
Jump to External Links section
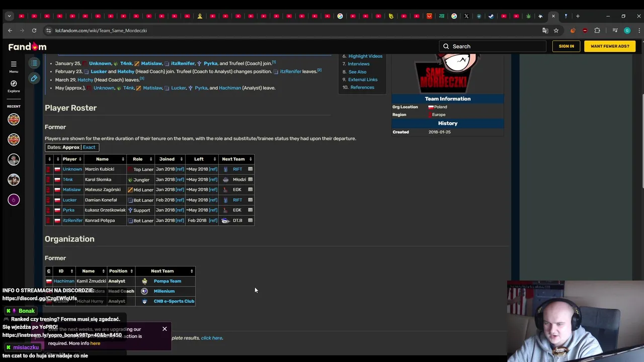(x=363, y=79)
